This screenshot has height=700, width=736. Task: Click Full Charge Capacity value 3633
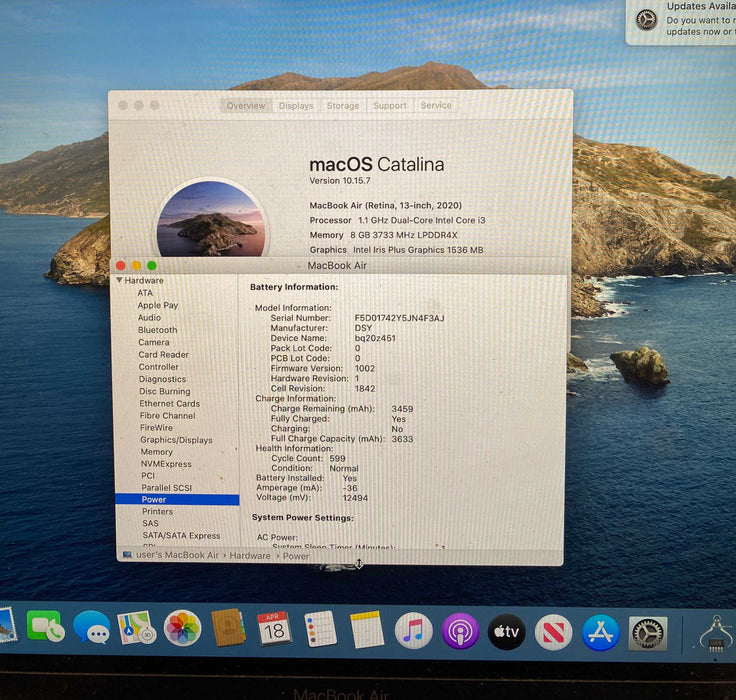[x=402, y=439]
